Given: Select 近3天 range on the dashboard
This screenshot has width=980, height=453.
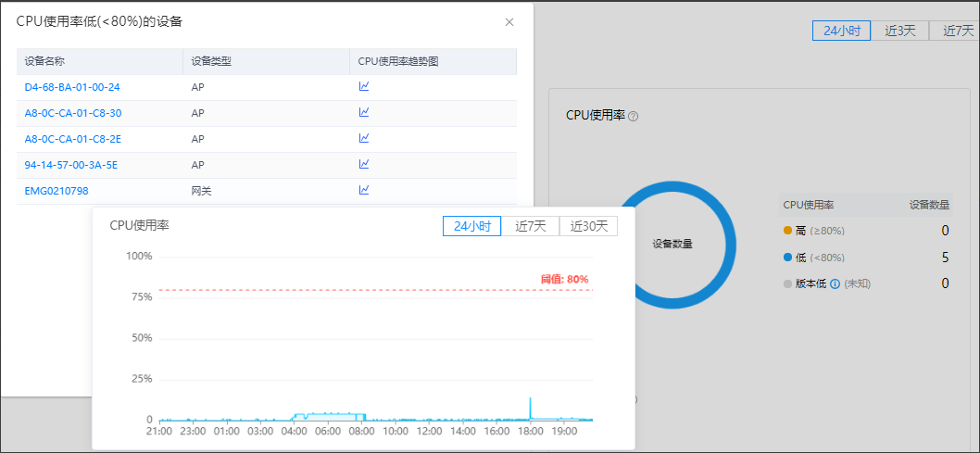Looking at the screenshot, I should coord(899,31).
